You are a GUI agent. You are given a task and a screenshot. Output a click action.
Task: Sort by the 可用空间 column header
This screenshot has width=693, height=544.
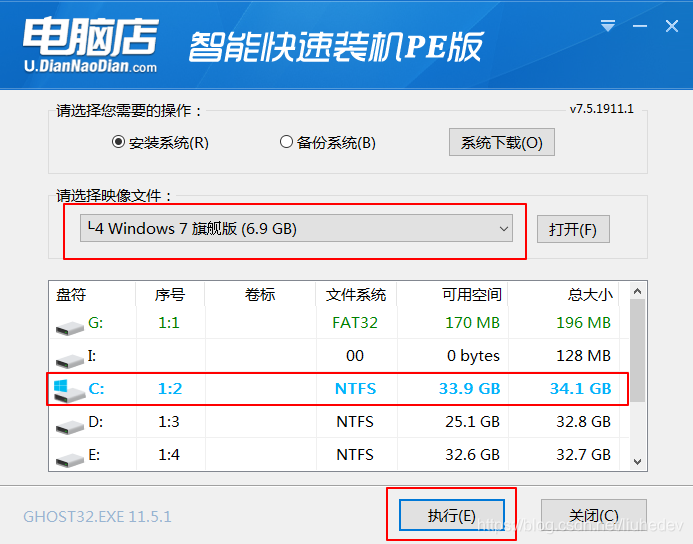tap(453, 294)
